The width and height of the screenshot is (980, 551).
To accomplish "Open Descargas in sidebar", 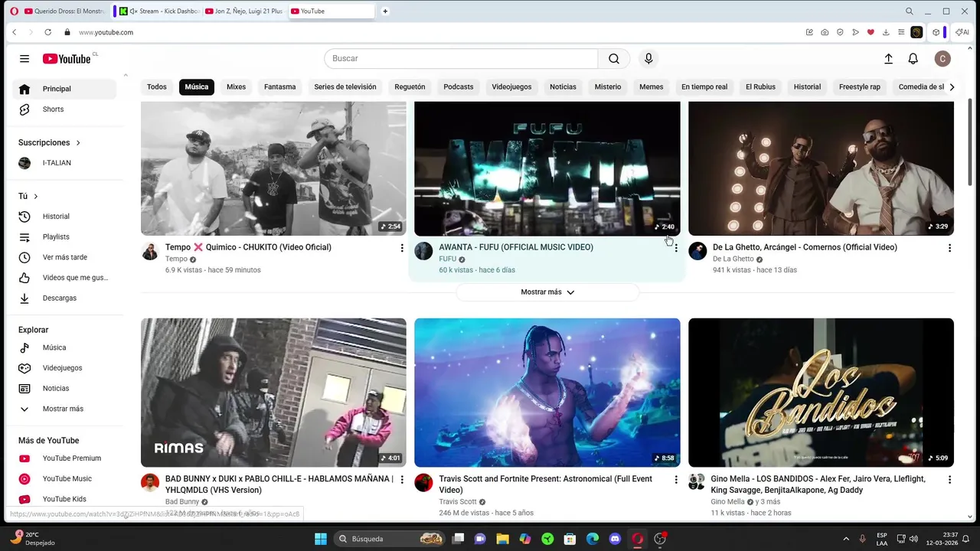I will (x=64, y=298).
